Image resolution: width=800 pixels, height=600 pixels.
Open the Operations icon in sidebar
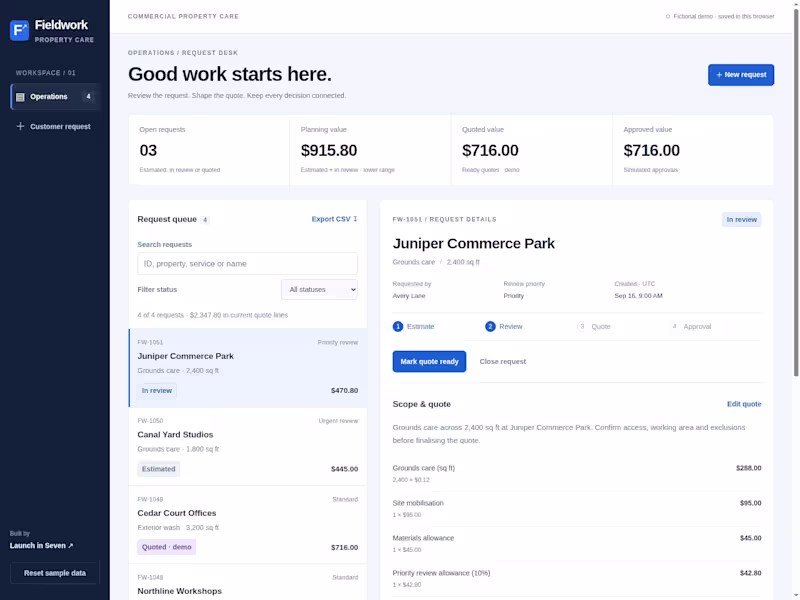(x=20, y=97)
